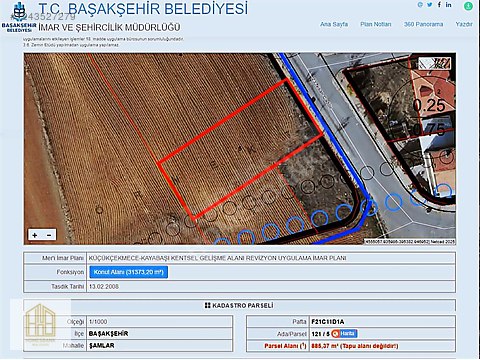Click the Tasdik Tarihi label

coord(67,286)
